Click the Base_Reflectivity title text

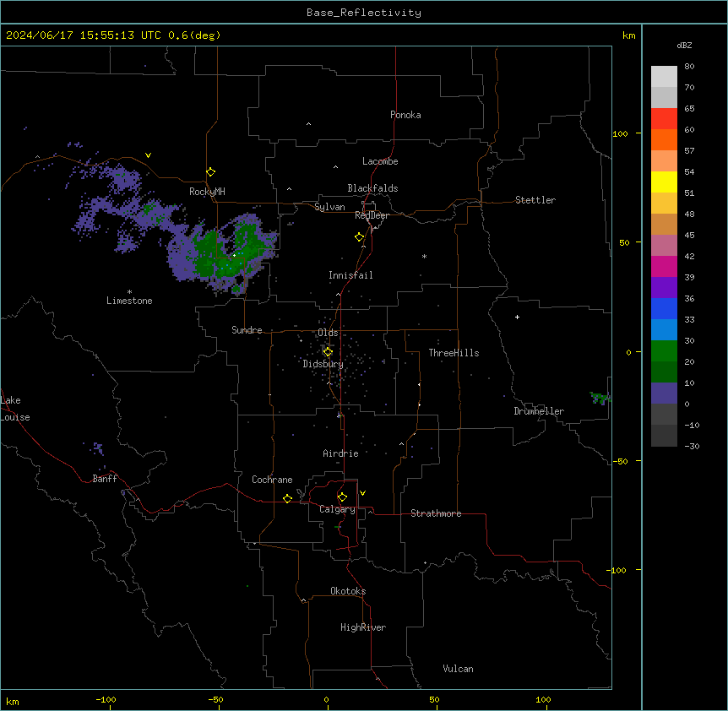(364, 13)
